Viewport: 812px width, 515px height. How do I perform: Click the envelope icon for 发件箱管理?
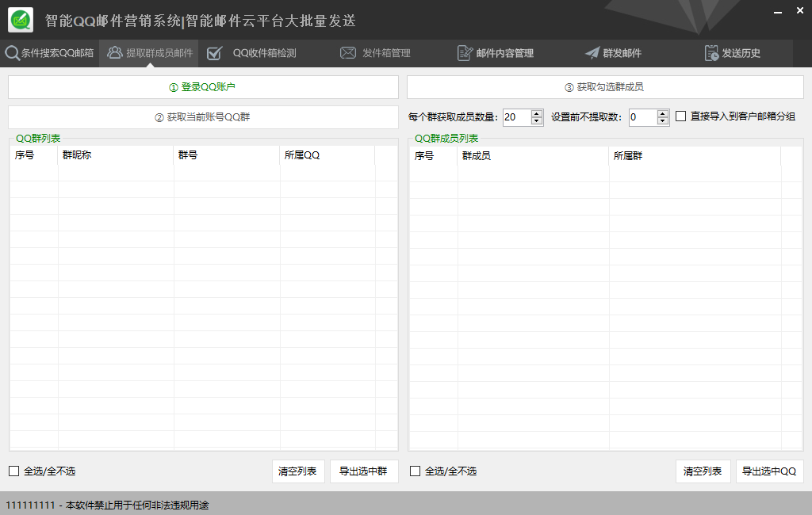click(348, 53)
